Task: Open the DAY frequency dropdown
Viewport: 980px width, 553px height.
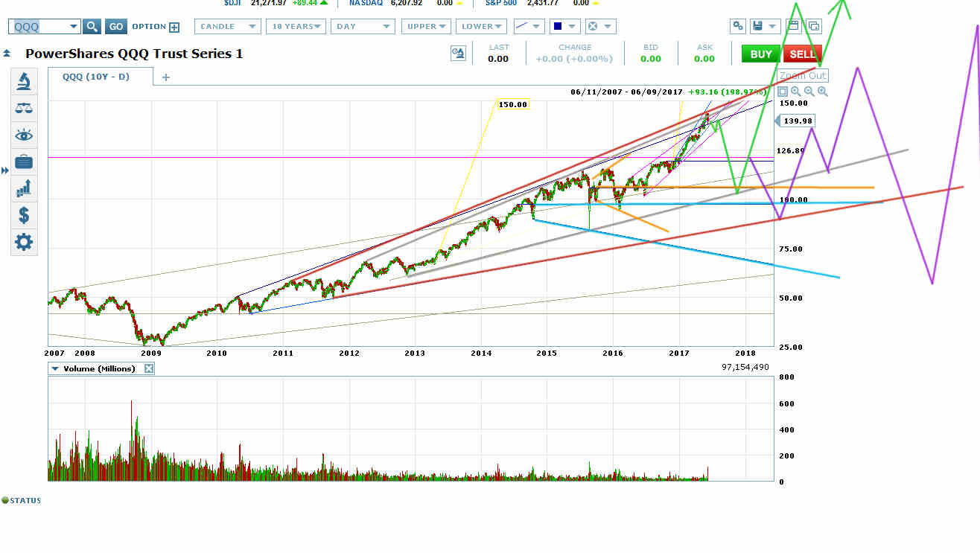Action: [x=363, y=27]
